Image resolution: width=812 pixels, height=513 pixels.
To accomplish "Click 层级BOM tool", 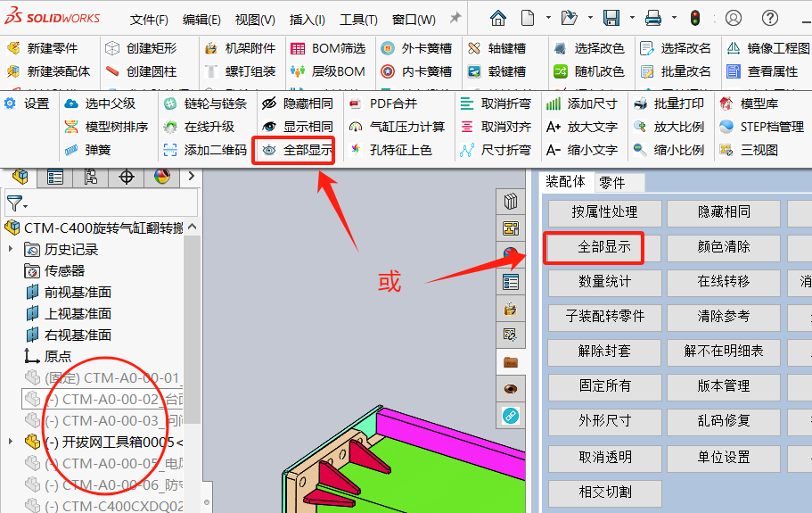I will tap(328, 71).
